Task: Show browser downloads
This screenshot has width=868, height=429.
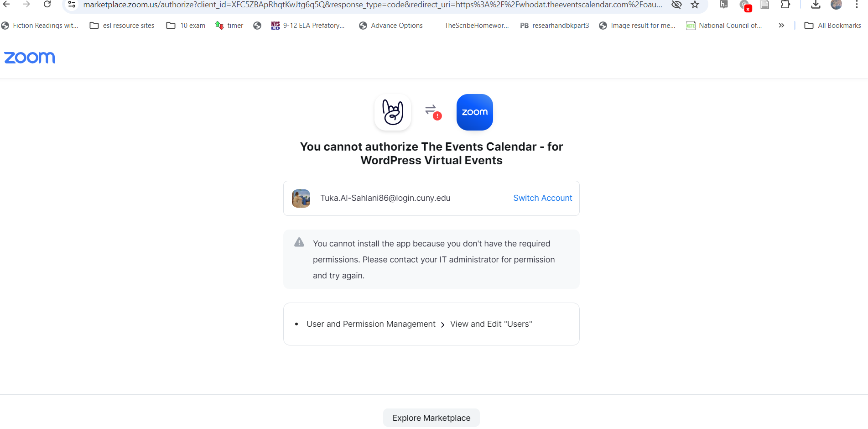Action: (816, 5)
